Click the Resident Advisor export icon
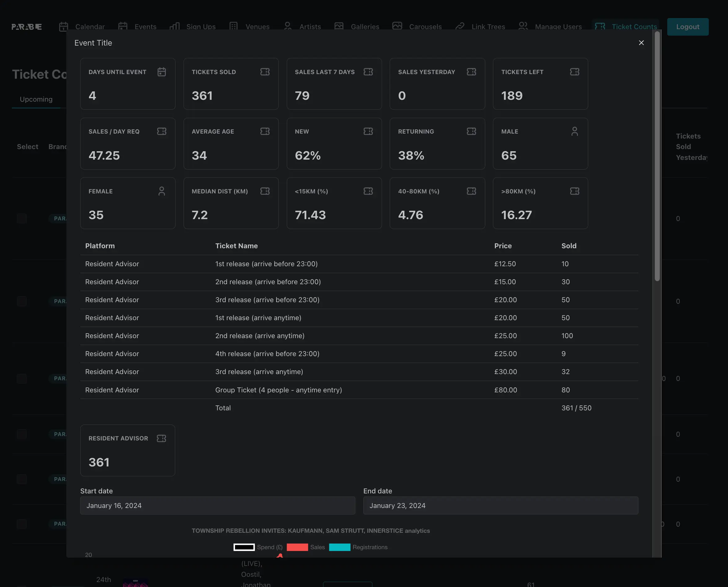The height and width of the screenshot is (587, 728). coord(161,438)
